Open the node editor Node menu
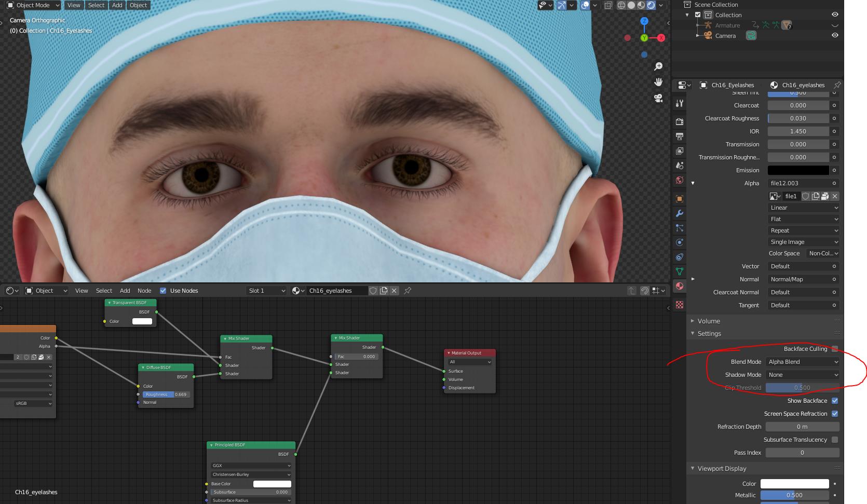The width and height of the screenshot is (867, 504). [x=144, y=291]
